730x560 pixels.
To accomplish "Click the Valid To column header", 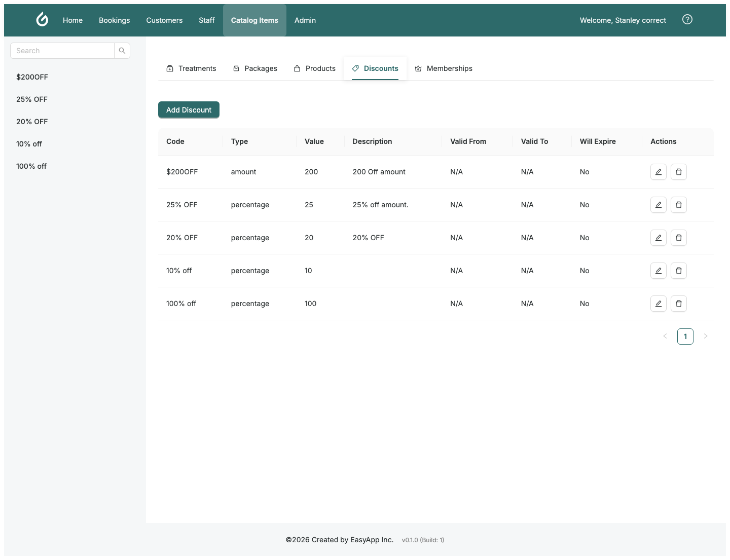I will (542, 141).
